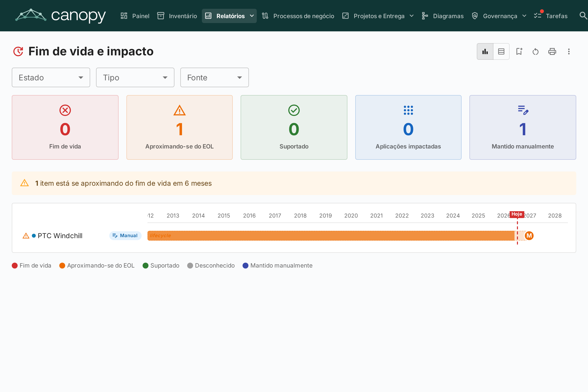Expand the Governança menu
This screenshot has width=588, height=392.
499,16
